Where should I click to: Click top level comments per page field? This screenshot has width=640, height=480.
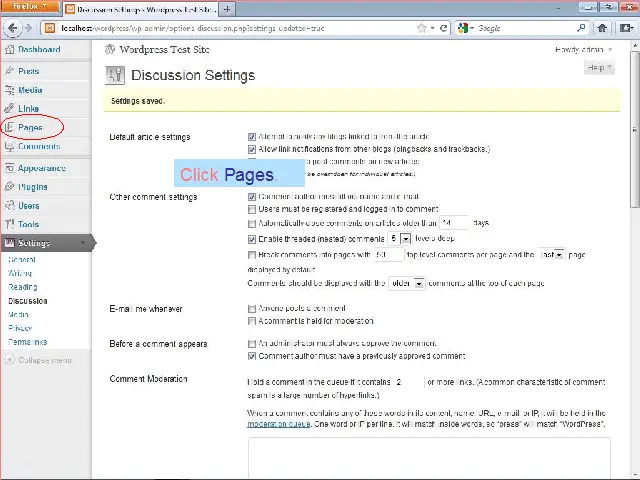coord(389,255)
